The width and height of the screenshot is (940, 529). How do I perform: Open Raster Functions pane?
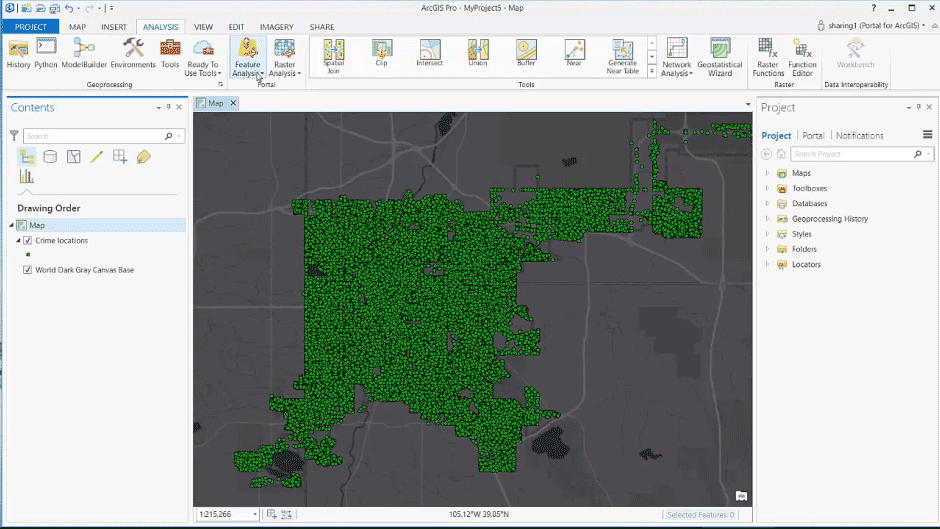pos(767,58)
